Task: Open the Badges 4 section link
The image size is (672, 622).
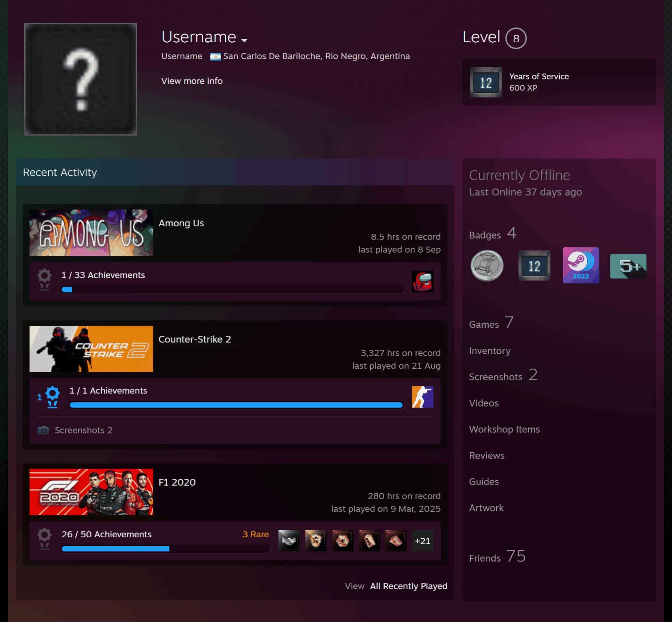Action: 492,234
